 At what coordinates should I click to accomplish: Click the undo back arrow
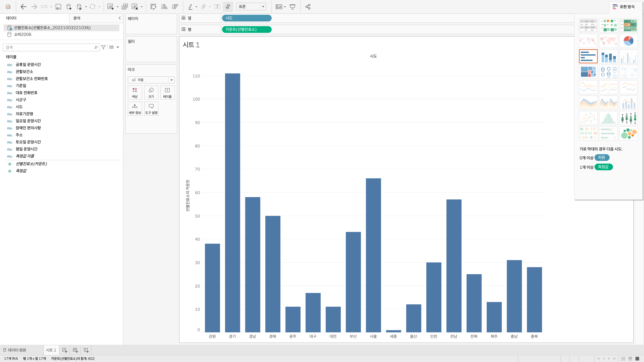[23, 7]
